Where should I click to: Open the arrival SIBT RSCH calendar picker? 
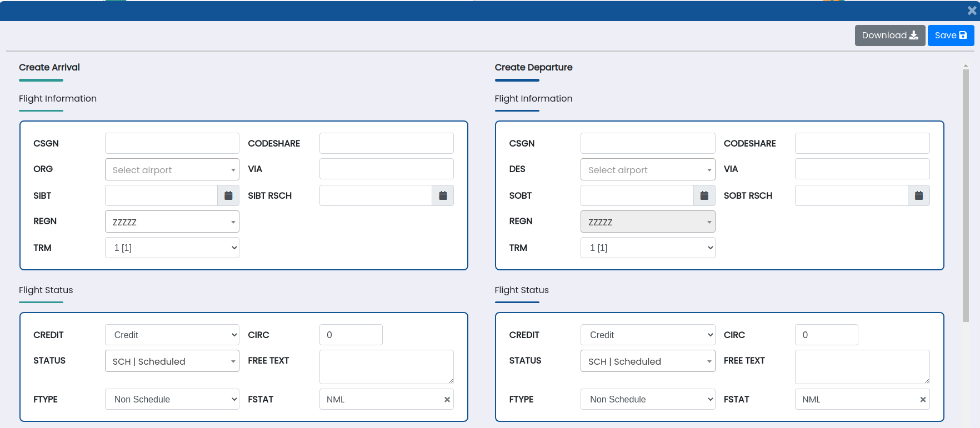coord(443,195)
